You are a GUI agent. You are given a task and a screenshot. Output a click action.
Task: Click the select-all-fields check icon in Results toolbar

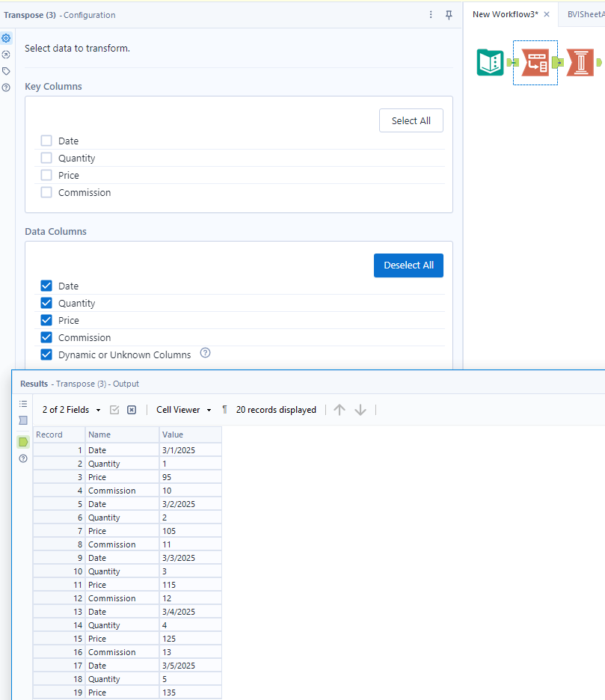pyautogui.click(x=114, y=410)
